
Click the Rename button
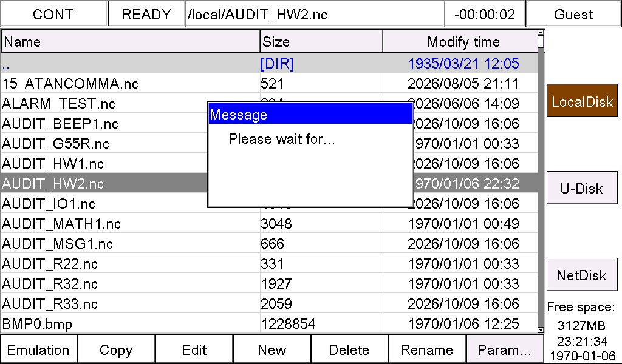pos(427,349)
